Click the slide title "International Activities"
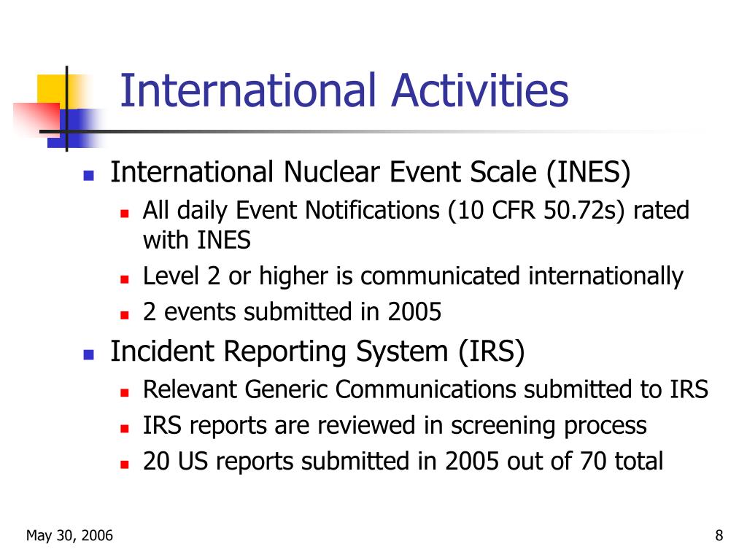This screenshot has width=747, height=560. tap(344, 90)
